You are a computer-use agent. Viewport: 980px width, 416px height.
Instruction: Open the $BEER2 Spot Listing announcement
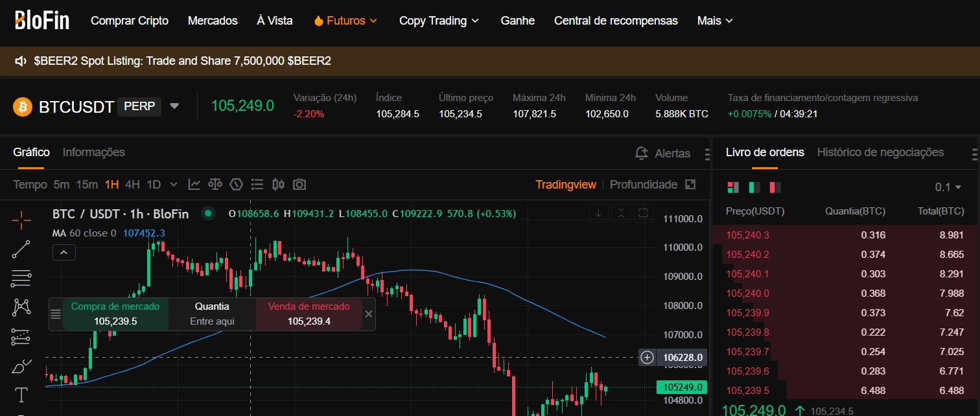point(183,61)
